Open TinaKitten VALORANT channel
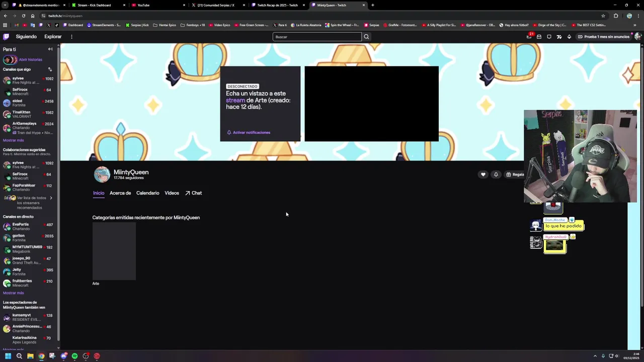The image size is (644, 362). [28, 114]
